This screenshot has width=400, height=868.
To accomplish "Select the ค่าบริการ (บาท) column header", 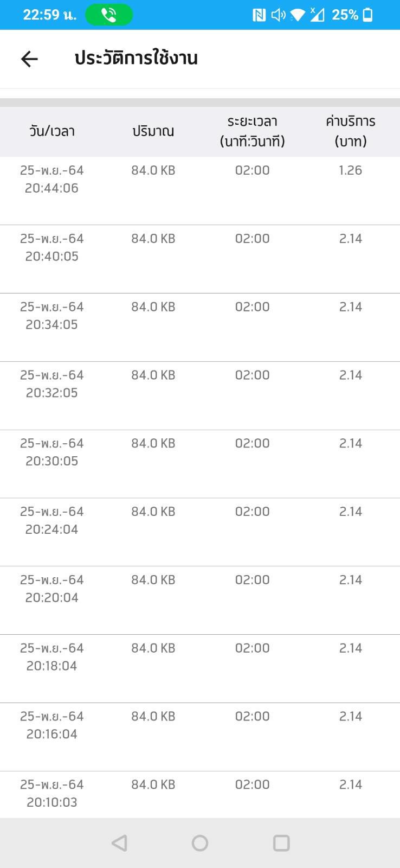I will pos(351,131).
